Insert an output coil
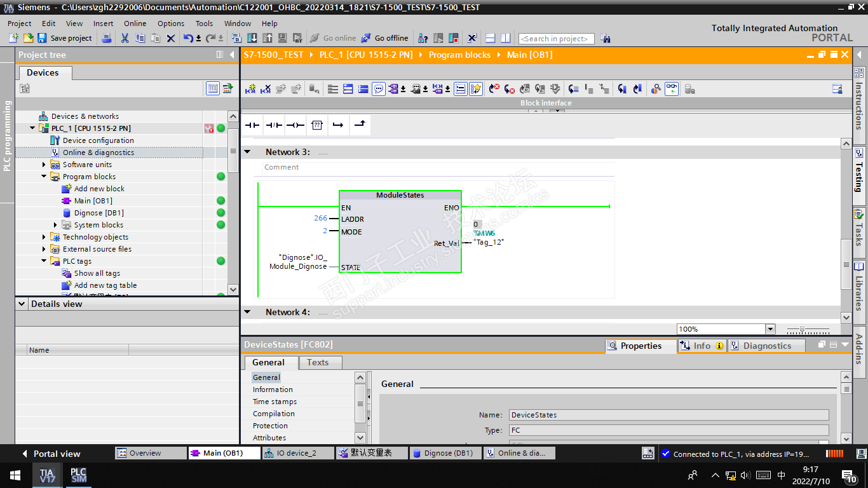This screenshot has width=868, height=488. point(295,125)
